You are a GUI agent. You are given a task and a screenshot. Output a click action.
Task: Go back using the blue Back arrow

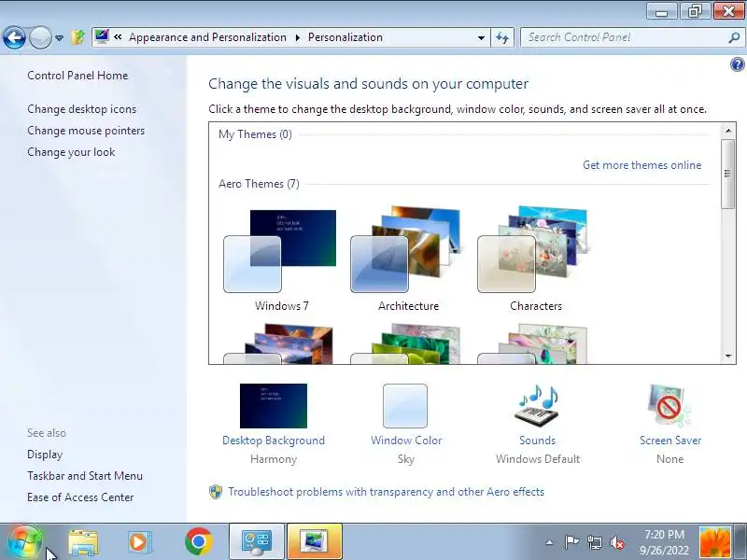(14, 37)
